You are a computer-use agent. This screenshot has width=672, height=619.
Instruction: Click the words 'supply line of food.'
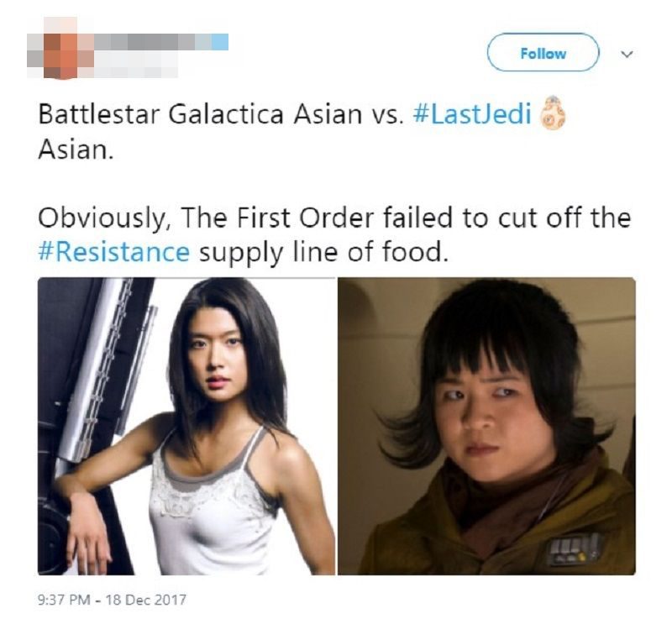click(323, 252)
